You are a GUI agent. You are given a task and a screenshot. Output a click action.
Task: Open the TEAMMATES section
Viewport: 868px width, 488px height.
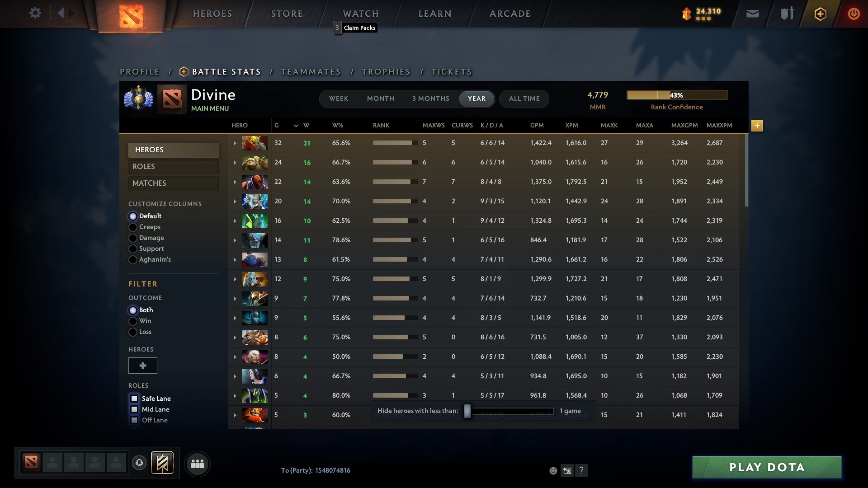coord(311,71)
